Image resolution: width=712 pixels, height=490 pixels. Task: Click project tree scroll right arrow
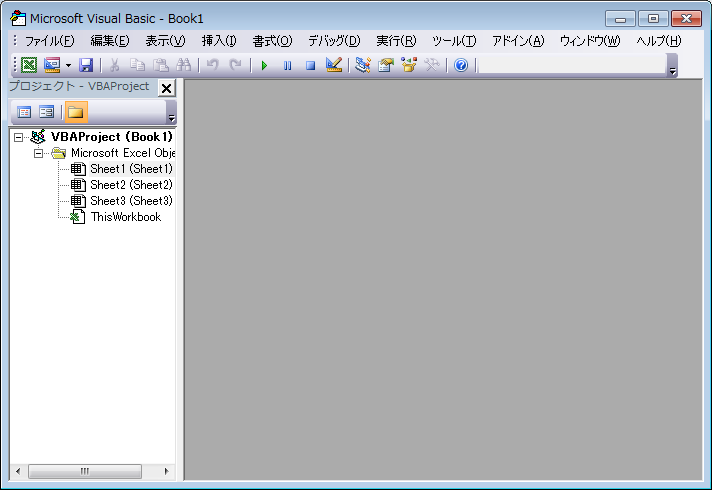pyautogui.click(x=166, y=471)
